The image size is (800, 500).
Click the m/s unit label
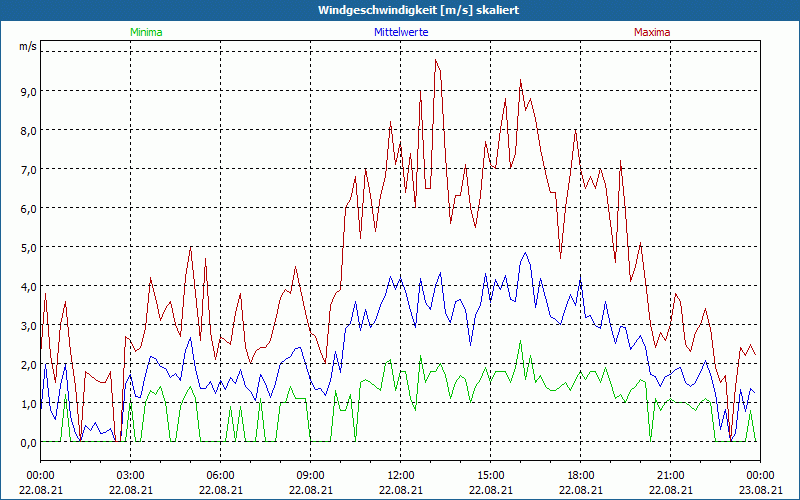point(28,46)
